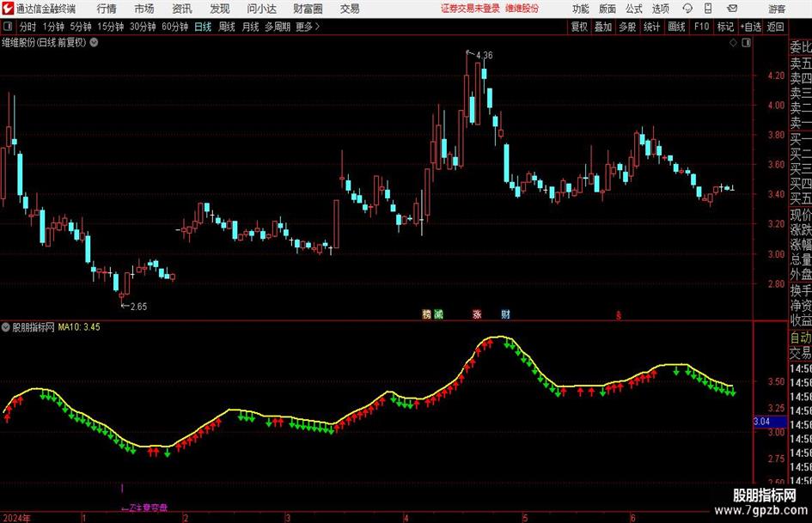Click the 换手 row in quote panel

point(801,290)
